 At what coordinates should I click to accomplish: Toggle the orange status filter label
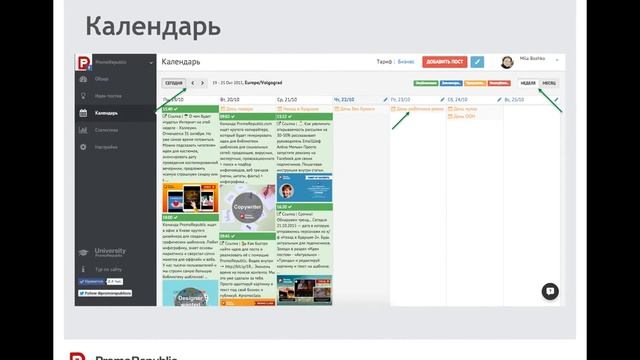(x=475, y=83)
